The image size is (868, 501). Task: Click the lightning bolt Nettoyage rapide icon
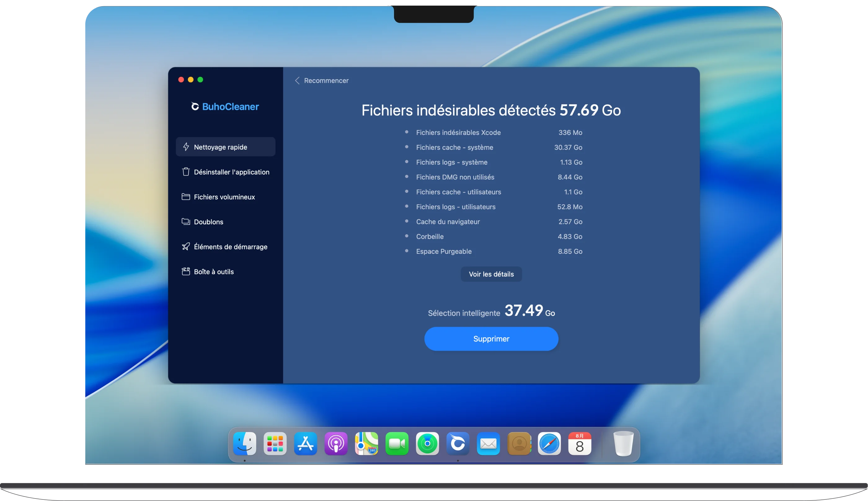tap(186, 147)
